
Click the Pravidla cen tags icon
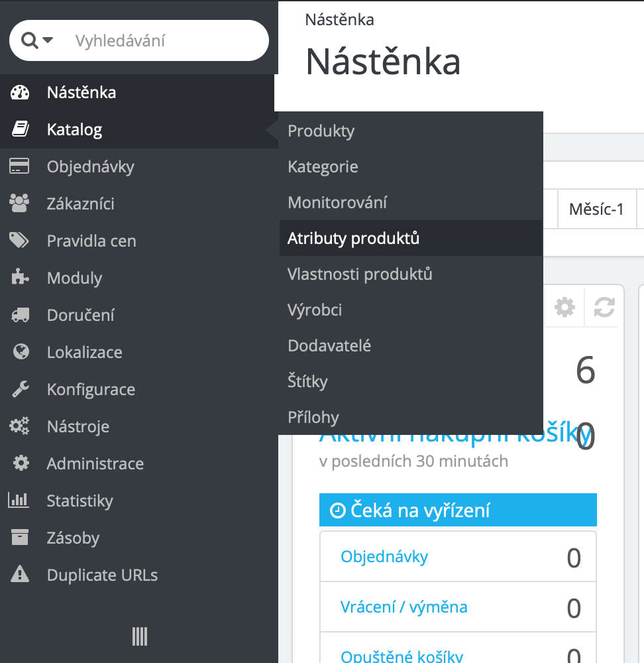point(20,241)
